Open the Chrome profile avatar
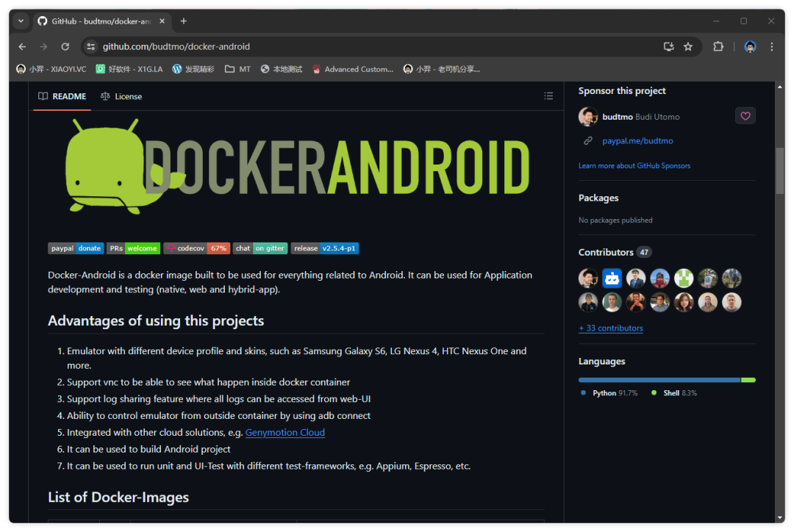Viewport: 794px width, 532px height. pyautogui.click(x=750, y=47)
